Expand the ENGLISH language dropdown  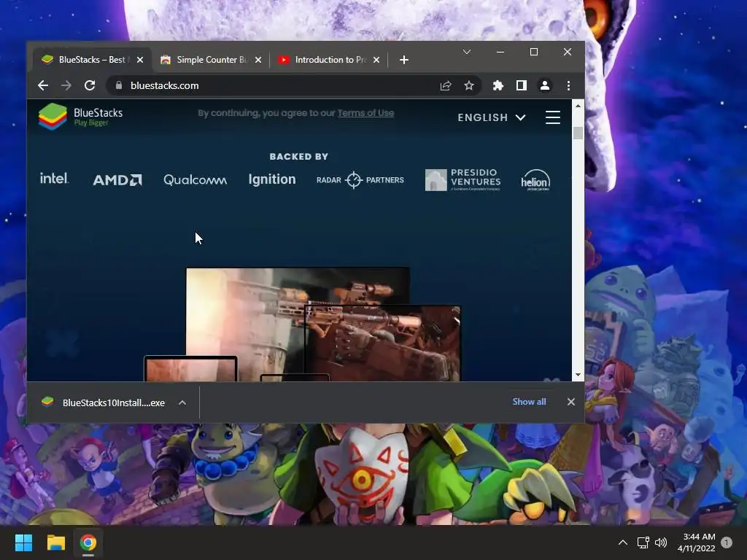[x=492, y=117]
